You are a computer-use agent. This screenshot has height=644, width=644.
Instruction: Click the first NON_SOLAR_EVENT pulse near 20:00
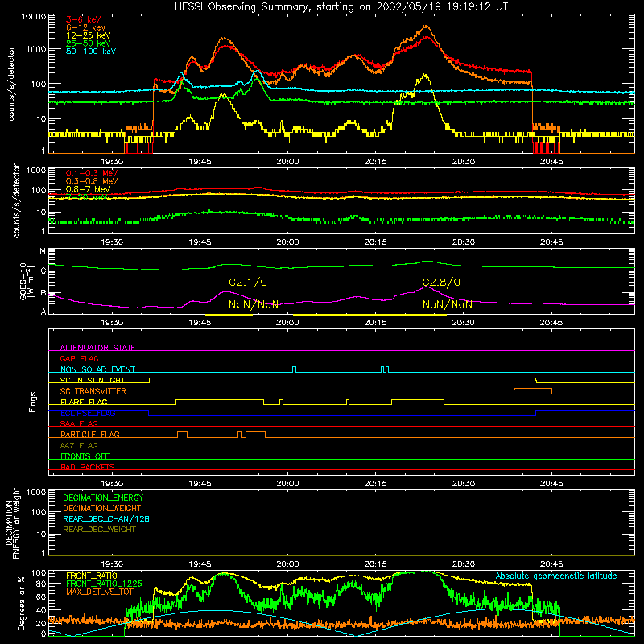pyautogui.click(x=294, y=369)
